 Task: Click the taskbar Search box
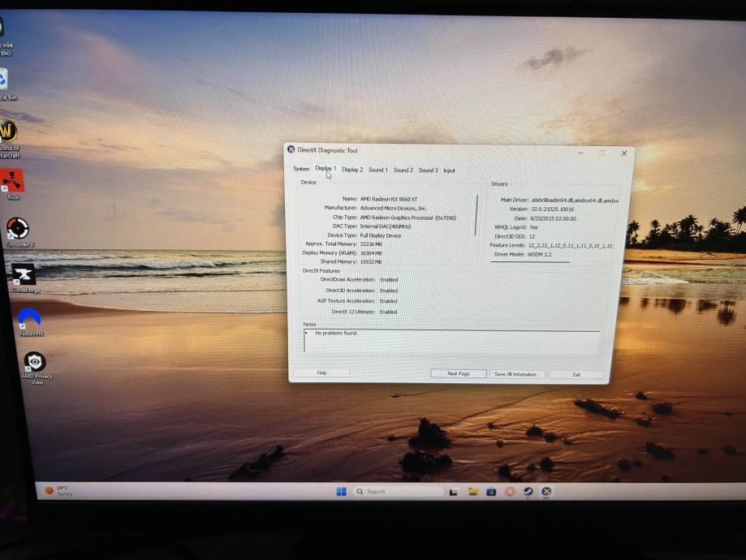point(397,491)
